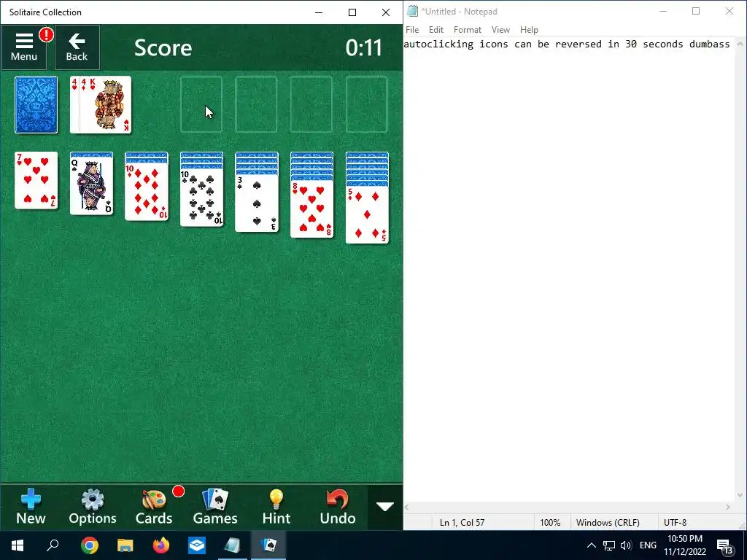
Task: Click the '100%' zoom status entry
Action: pos(550,522)
